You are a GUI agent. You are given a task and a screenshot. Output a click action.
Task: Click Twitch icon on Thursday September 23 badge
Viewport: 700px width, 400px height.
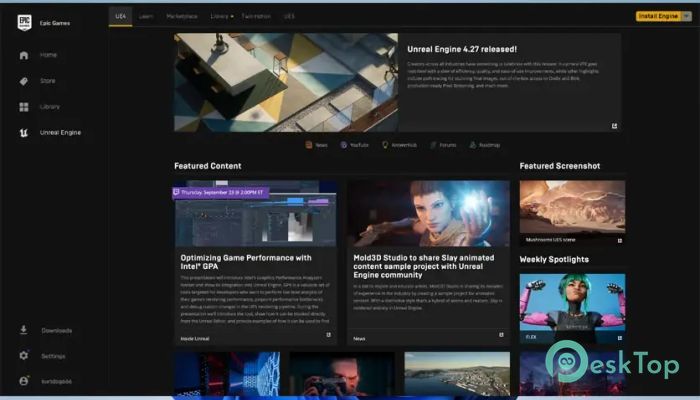(x=176, y=192)
